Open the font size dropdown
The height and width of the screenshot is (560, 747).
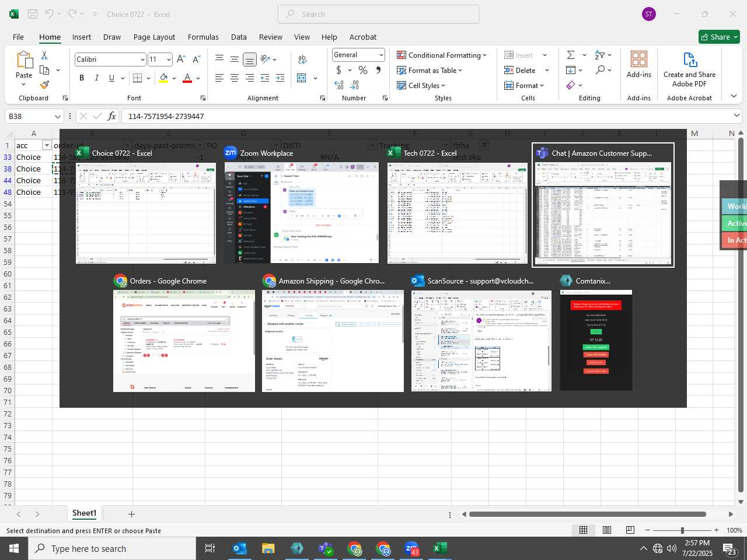tap(169, 60)
